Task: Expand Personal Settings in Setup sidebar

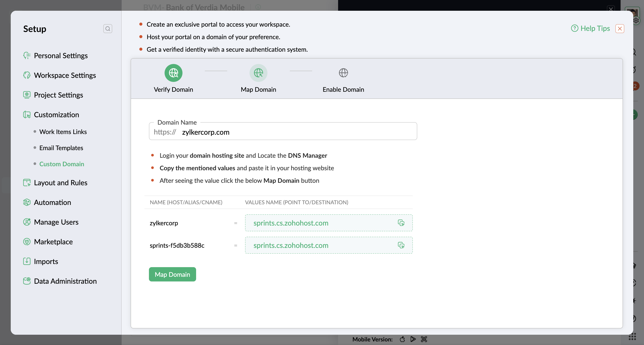Action: point(61,55)
